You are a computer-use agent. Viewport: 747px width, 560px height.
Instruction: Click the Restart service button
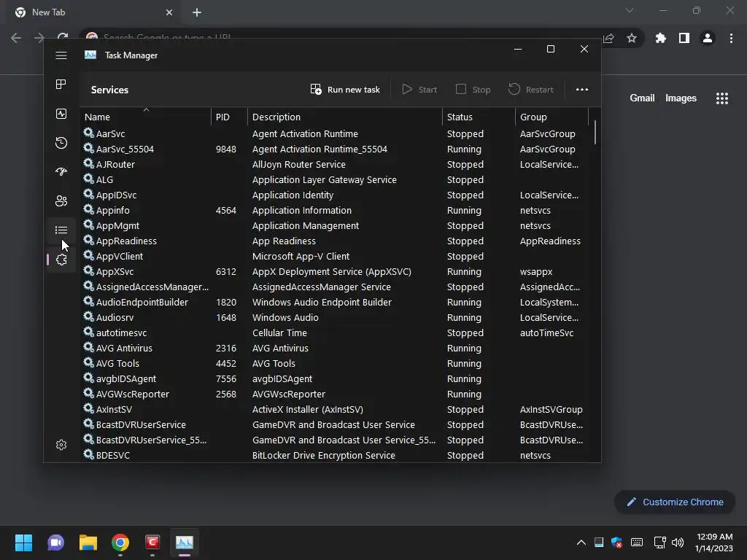pyautogui.click(x=531, y=90)
